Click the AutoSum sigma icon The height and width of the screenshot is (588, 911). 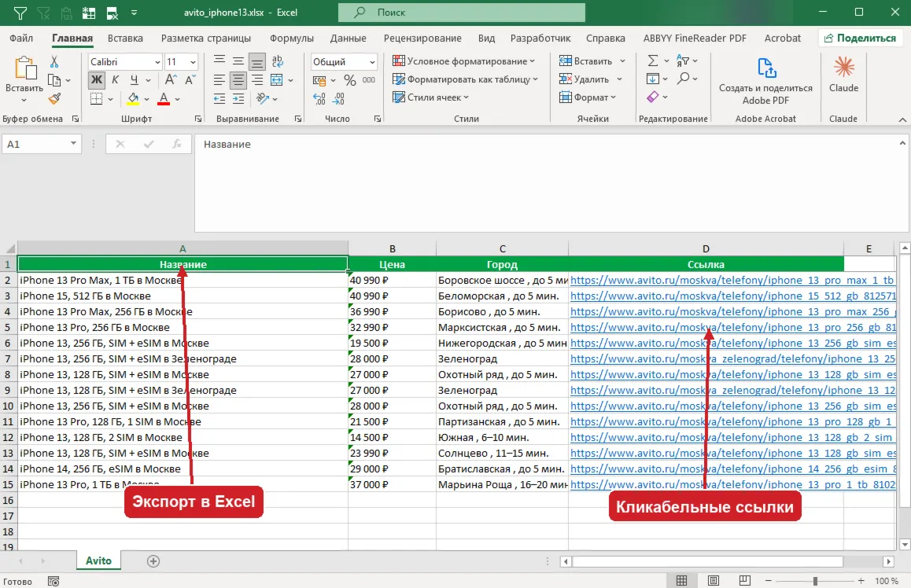click(x=653, y=61)
